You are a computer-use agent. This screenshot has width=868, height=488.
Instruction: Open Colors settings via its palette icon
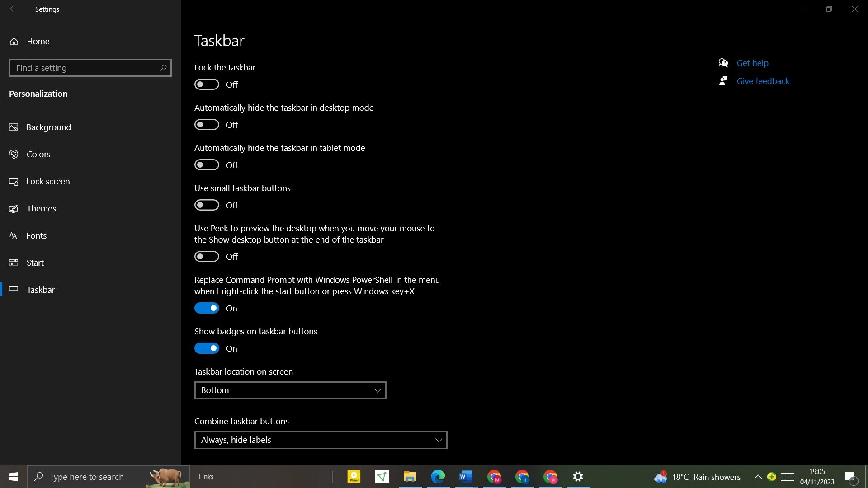(x=14, y=154)
